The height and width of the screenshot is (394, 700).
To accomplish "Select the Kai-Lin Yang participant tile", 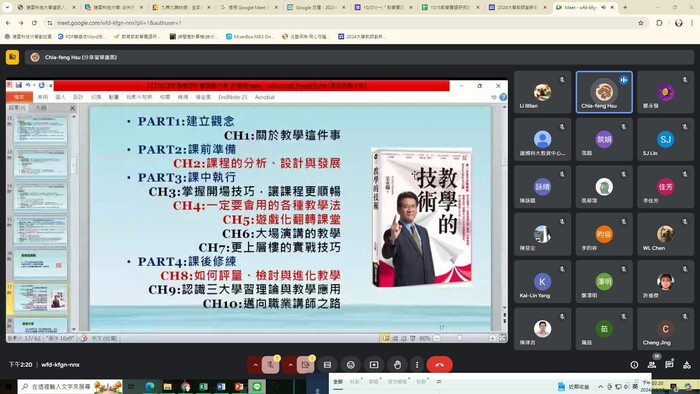I will pos(542,282).
